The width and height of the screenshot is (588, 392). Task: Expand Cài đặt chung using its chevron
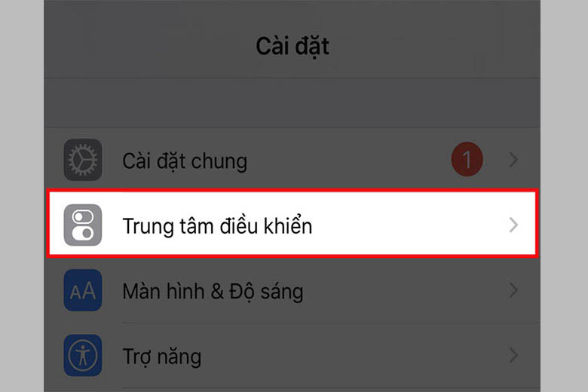[x=514, y=160]
